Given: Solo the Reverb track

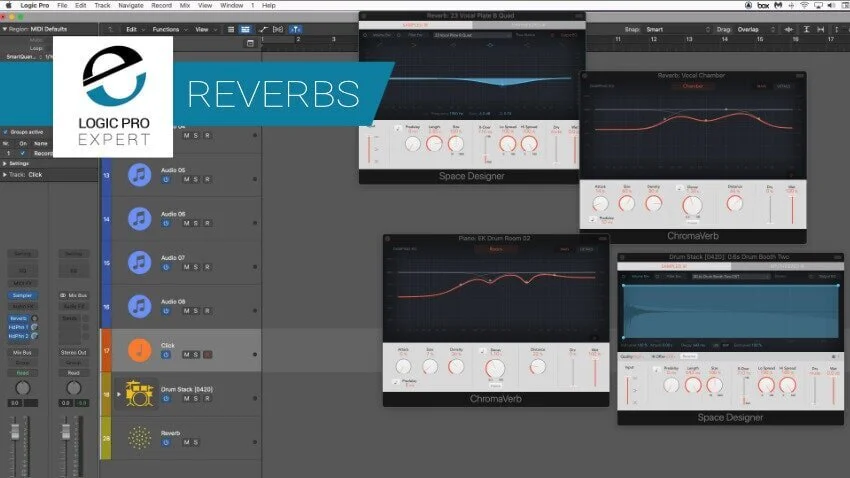Looking at the screenshot, I should click(x=196, y=443).
